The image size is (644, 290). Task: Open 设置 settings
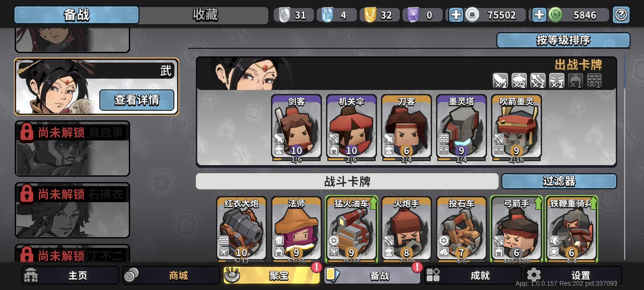(x=573, y=275)
